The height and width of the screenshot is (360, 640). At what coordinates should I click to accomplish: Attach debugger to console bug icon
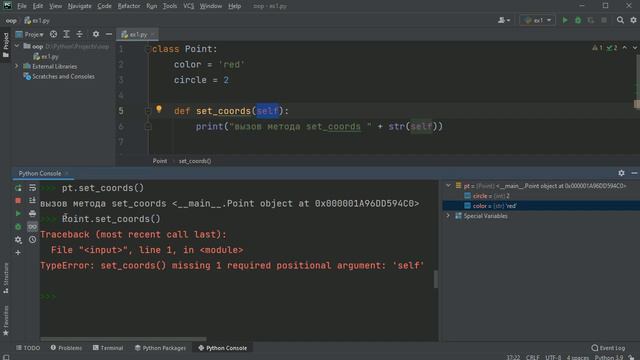[18, 227]
